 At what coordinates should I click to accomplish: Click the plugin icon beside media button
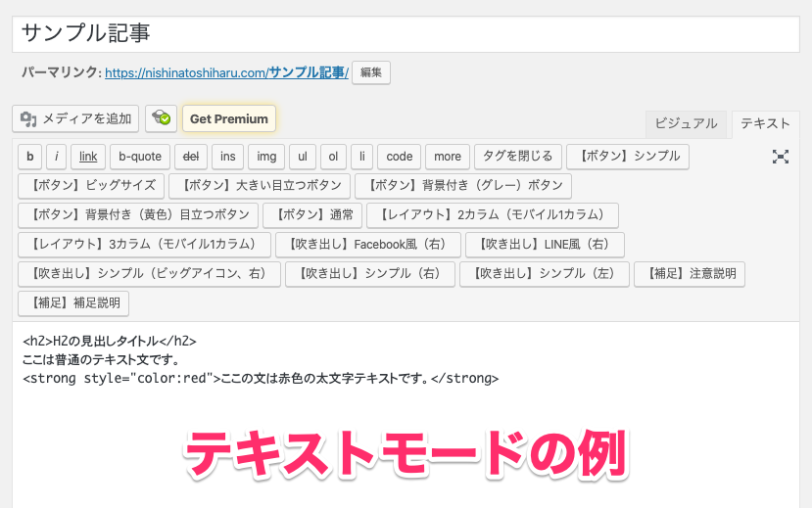coord(161,119)
